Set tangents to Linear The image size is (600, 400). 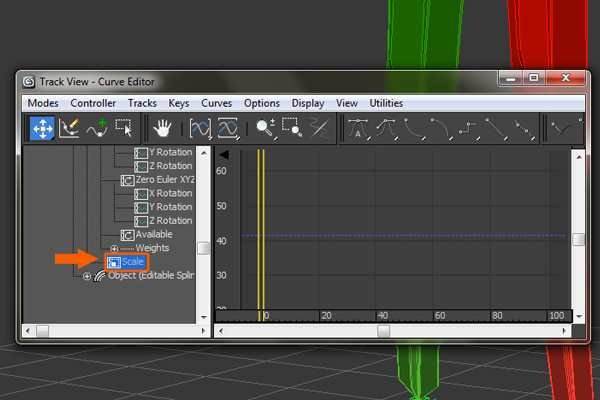click(x=496, y=129)
